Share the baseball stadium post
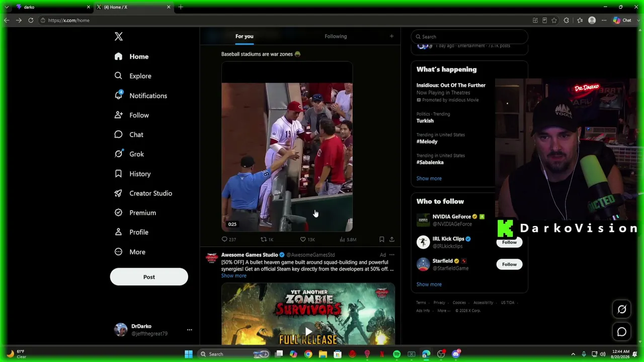Screen dimensions: 644x362 [392, 239]
